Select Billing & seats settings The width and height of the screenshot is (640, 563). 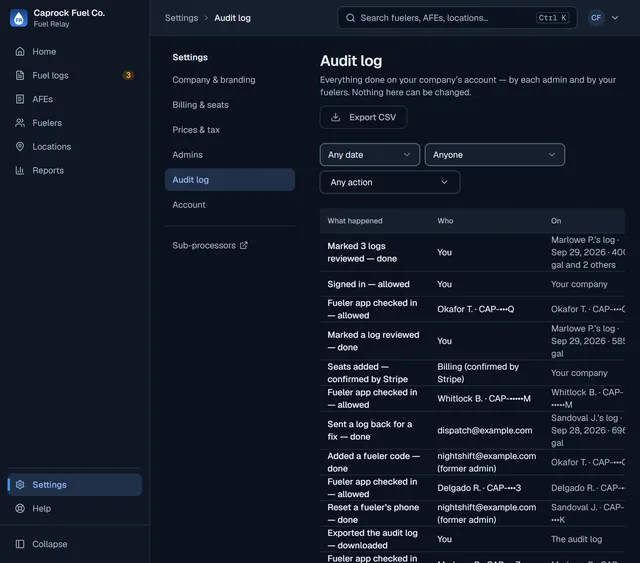pyautogui.click(x=230, y=105)
